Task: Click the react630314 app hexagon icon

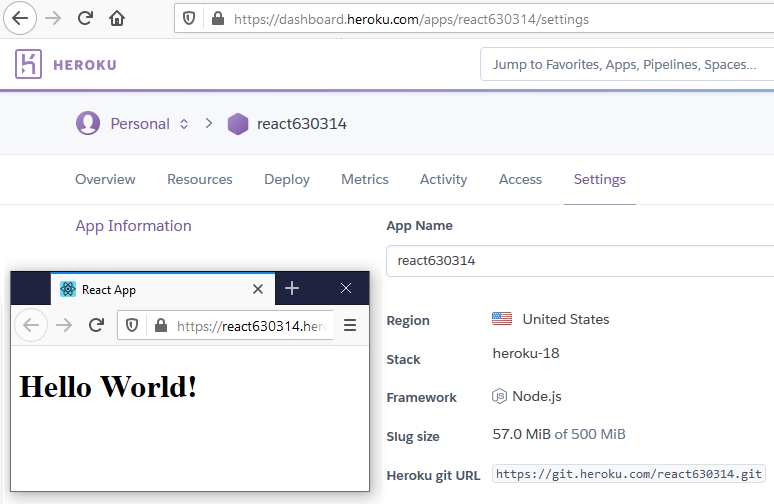Action: coord(238,124)
